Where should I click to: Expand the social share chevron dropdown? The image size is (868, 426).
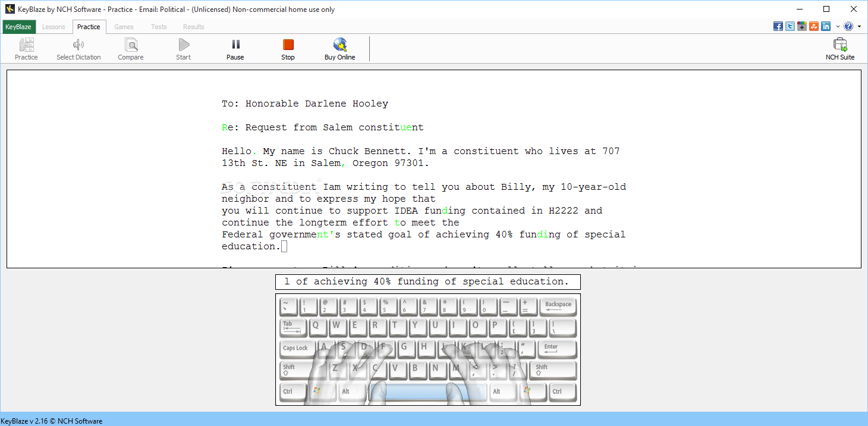[838, 27]
